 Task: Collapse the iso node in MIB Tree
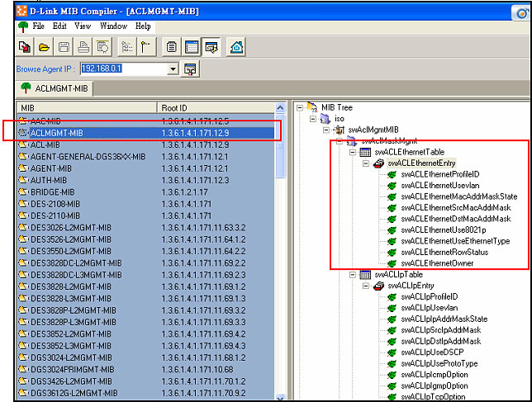(x=312, y=118)
